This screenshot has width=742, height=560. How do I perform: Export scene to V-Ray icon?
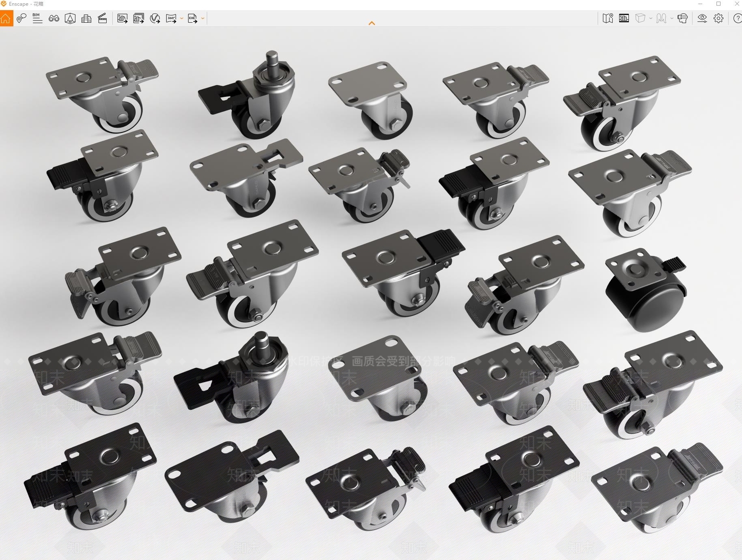pyautogui.click(x=155, y=19)
